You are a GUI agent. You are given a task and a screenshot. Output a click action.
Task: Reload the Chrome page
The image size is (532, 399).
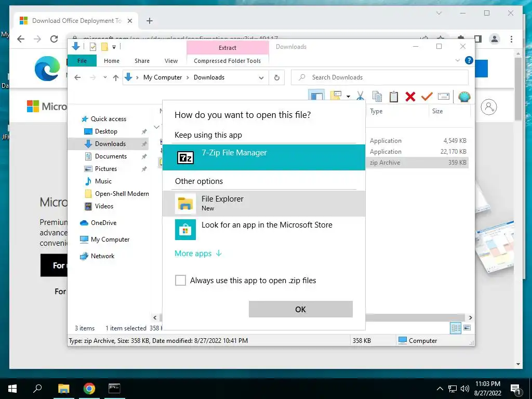click(x=54, y=39)
